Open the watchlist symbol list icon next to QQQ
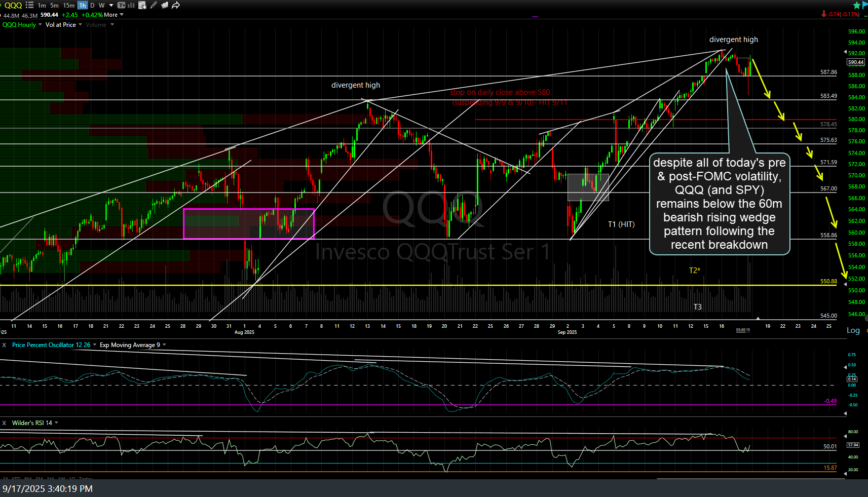The width and height of the screenshot is (868, 497). coord(29,5)
